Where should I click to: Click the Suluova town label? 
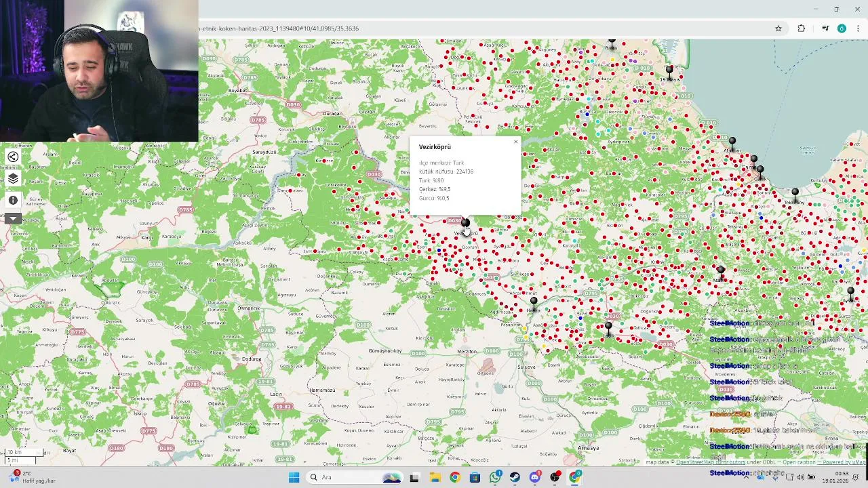click(x=526, y=367)
